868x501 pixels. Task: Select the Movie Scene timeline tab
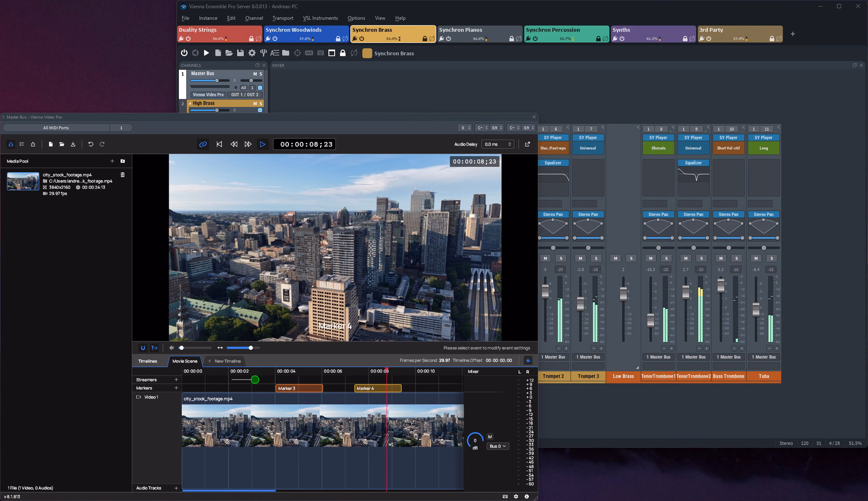pyautogui.click(x=185, y=361)
